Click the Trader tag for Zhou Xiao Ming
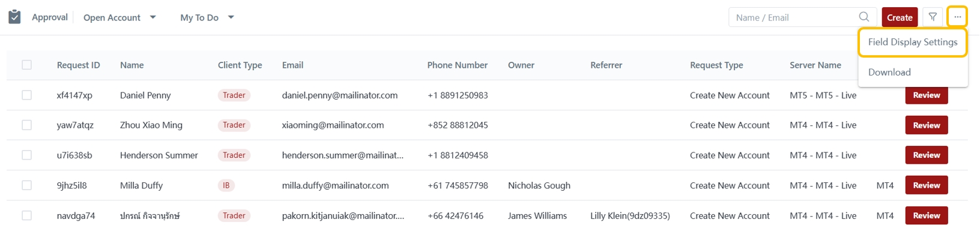 [x=234, y=125]
